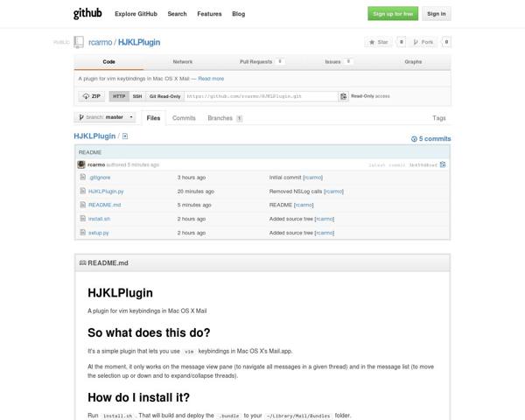
Task: Download the repository as ZIP
Action: [91, 96]
